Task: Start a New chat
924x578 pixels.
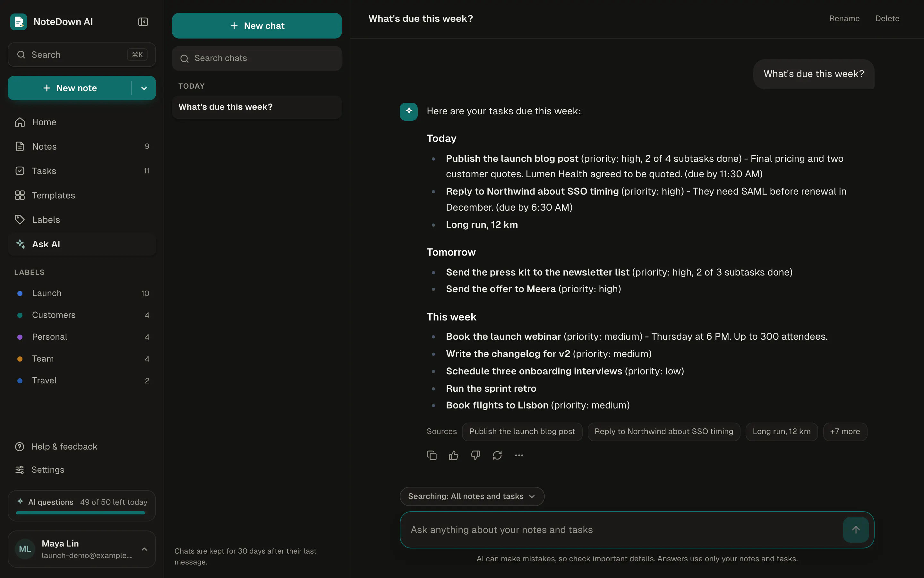Action: point(257,26)
